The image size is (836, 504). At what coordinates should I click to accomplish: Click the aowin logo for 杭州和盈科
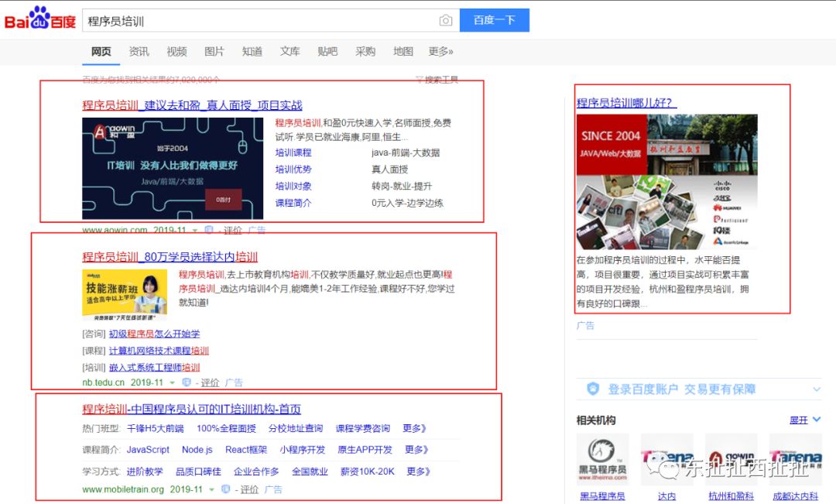pos(731,460)
